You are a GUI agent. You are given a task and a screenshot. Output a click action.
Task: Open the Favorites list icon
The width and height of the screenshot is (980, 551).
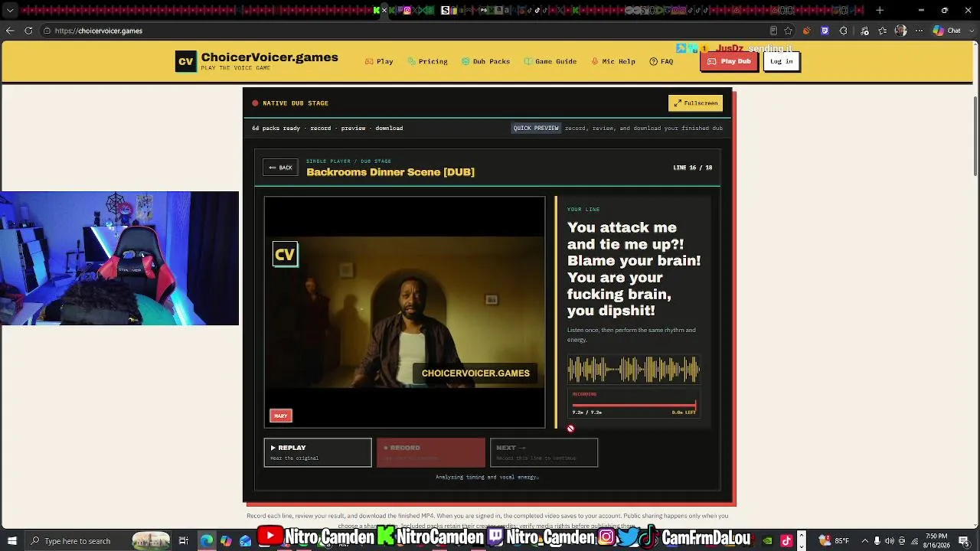point(883,31)
